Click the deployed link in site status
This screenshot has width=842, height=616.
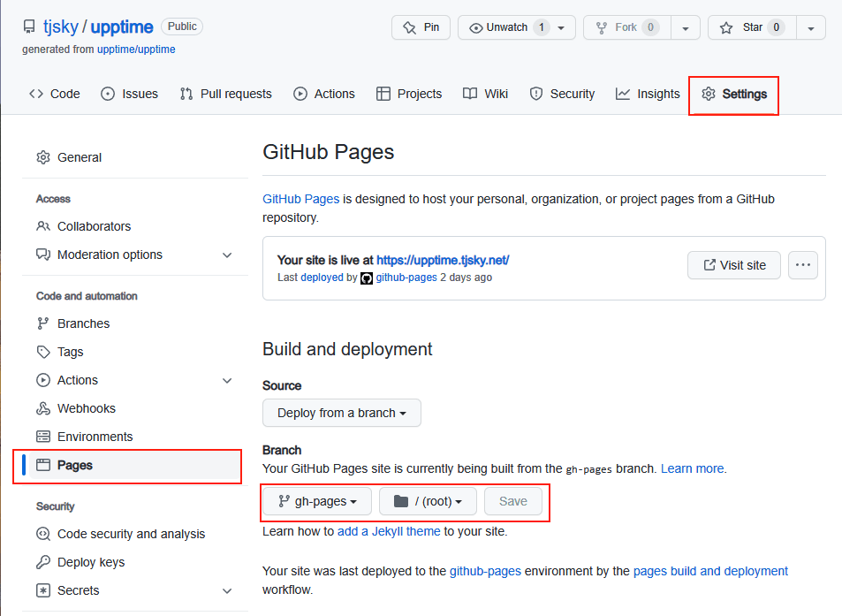click(322, 278)
